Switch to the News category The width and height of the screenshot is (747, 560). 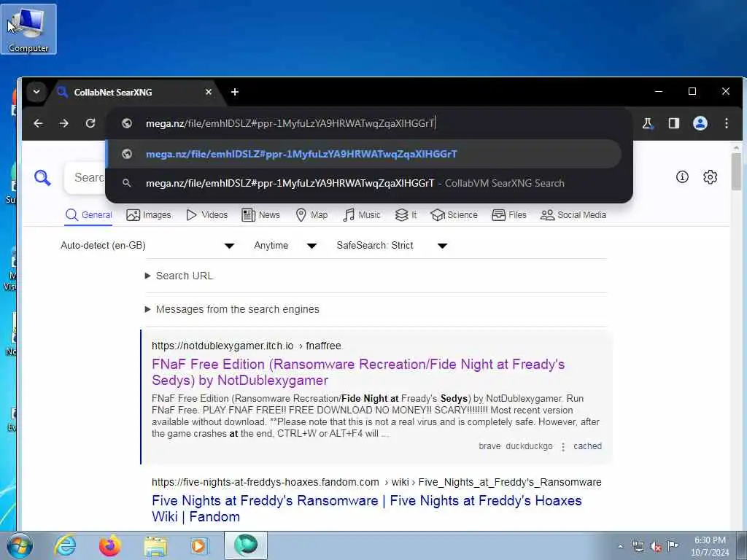(x=260, y=215)
